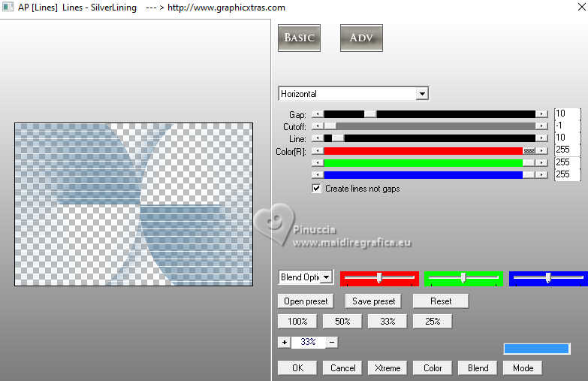Click the Cutoff value field showing -1
The image size is (588, 381).
[567, 125]
